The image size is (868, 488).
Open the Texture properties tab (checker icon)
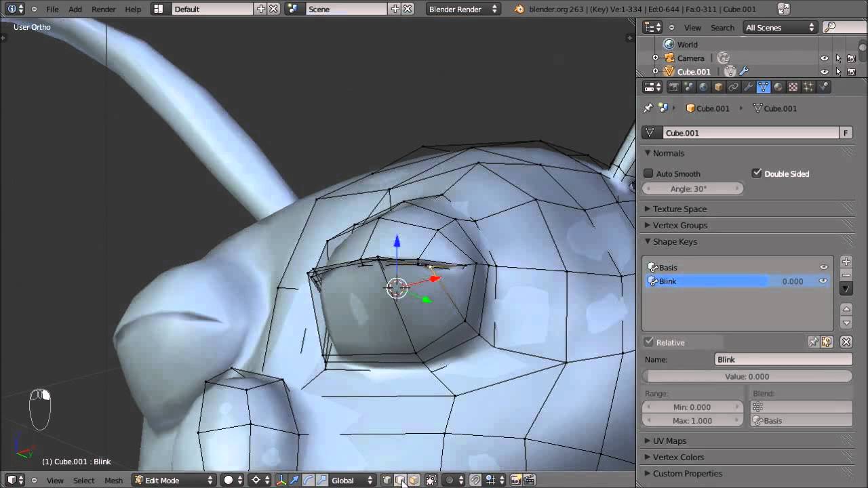point(793,87)
